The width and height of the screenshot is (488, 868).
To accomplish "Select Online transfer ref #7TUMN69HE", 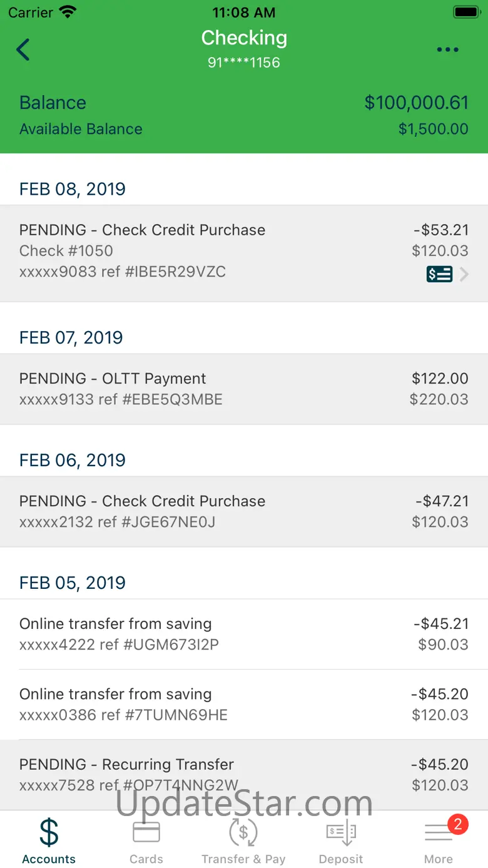I will [x=243, y=704].
